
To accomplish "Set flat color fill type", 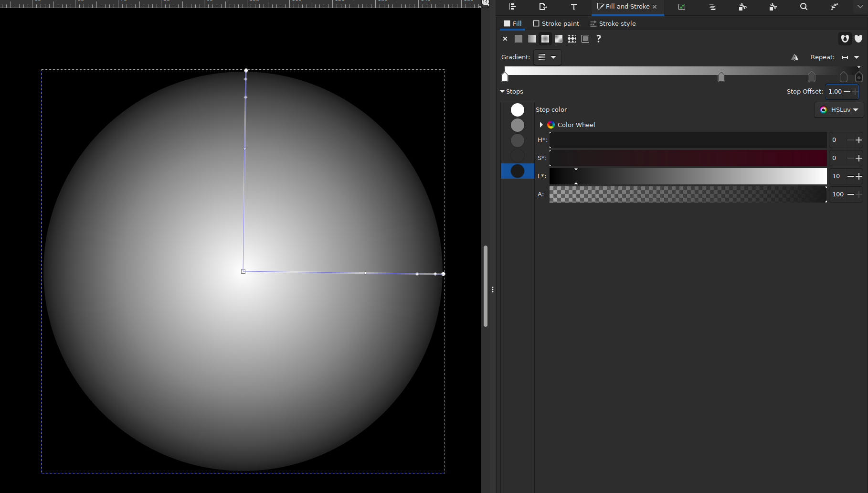I will point(519,39).
